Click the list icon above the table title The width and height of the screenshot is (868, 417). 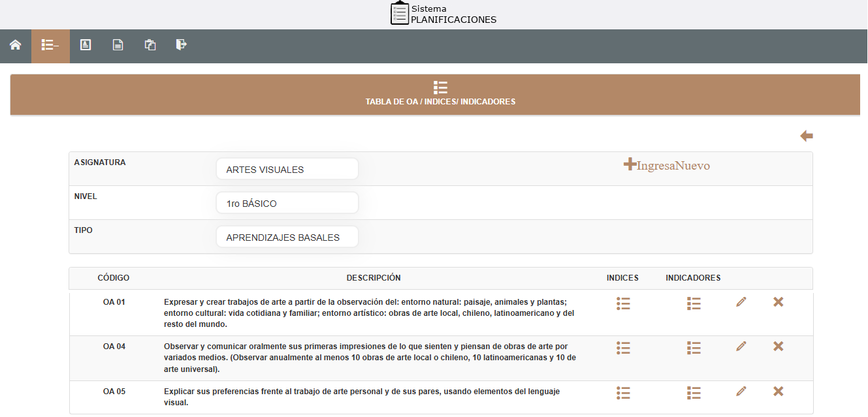440,87
